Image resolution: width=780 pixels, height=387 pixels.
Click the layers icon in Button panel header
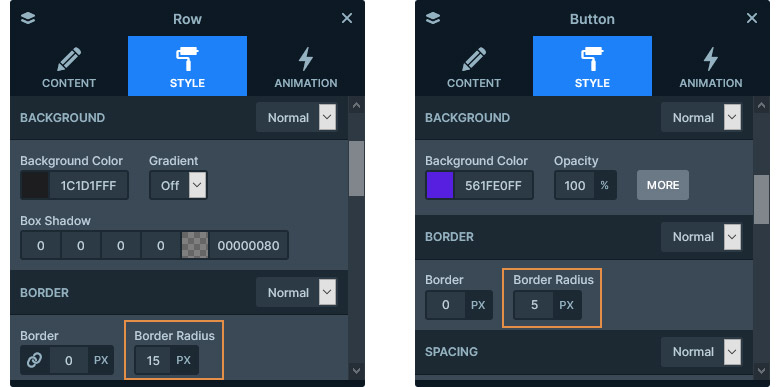click(x=433, y=18)
